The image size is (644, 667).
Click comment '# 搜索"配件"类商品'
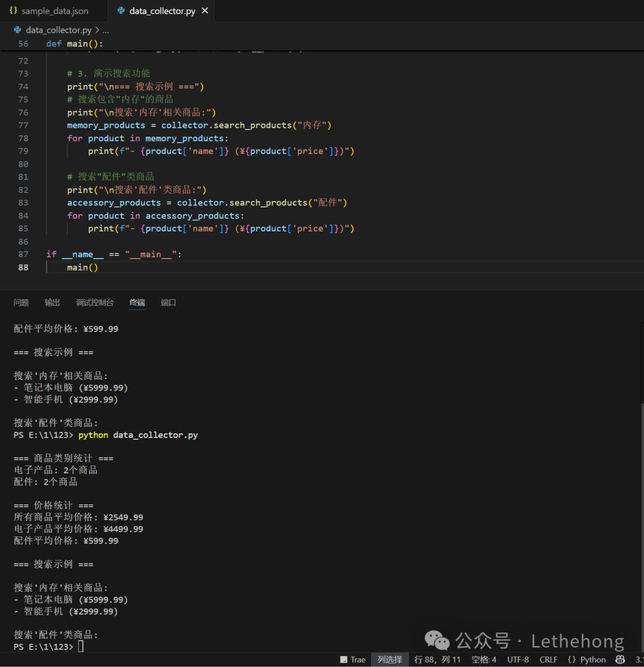111,176
